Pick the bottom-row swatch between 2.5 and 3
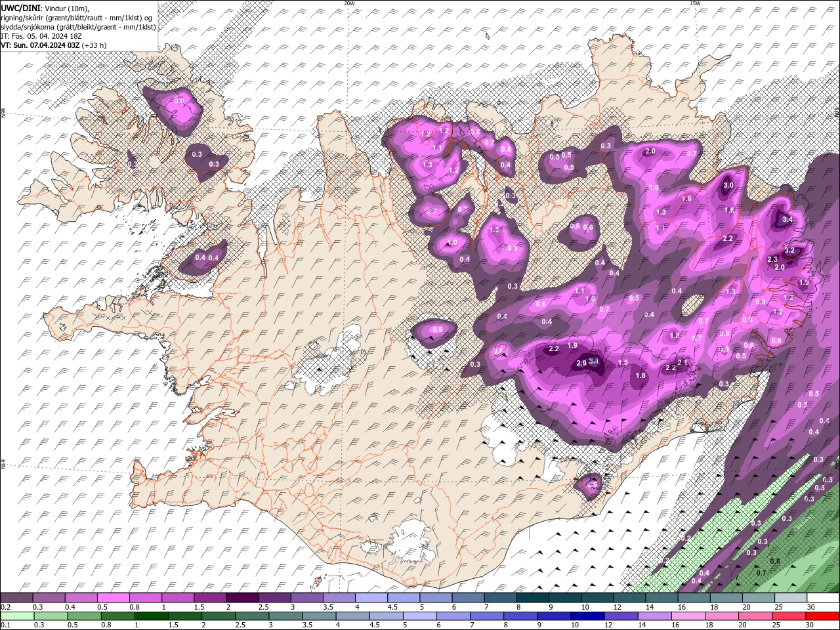Image resolution: width=840 pixels, height=630 pixels. (251, 616)
